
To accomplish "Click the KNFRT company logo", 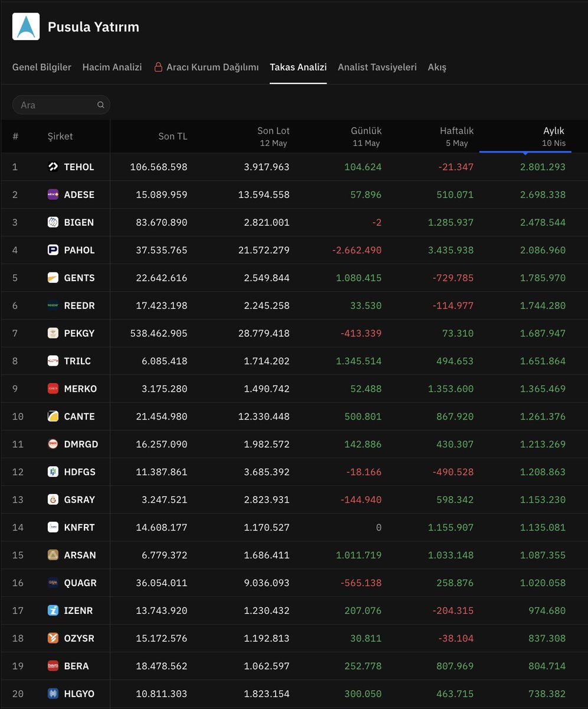I will (53, 528).
